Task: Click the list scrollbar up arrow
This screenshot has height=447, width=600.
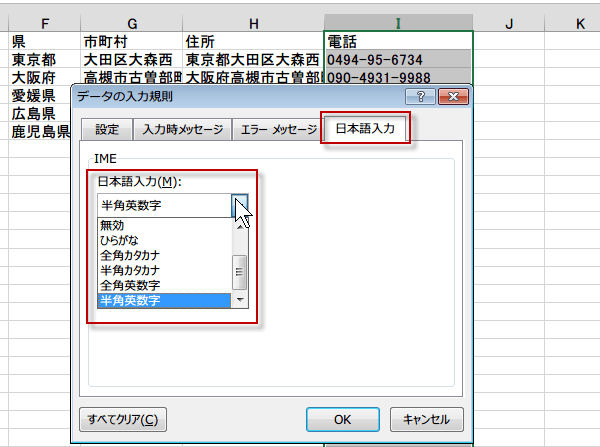Action: 240,227
